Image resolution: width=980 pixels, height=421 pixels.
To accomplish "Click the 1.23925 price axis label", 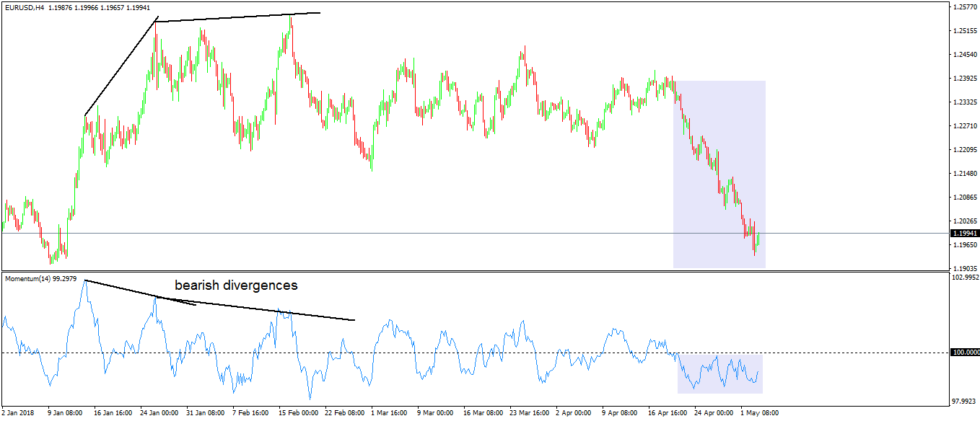I will pyautogui.click(x=965, y=79).
